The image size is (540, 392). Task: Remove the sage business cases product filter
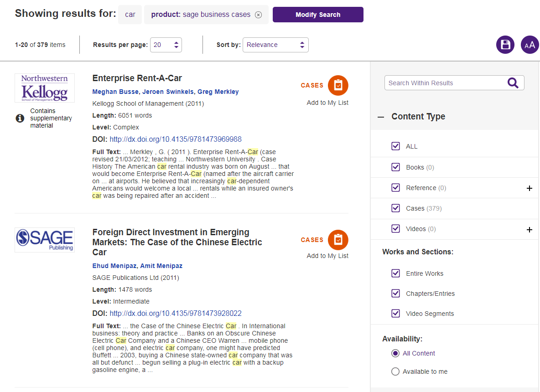259,15
